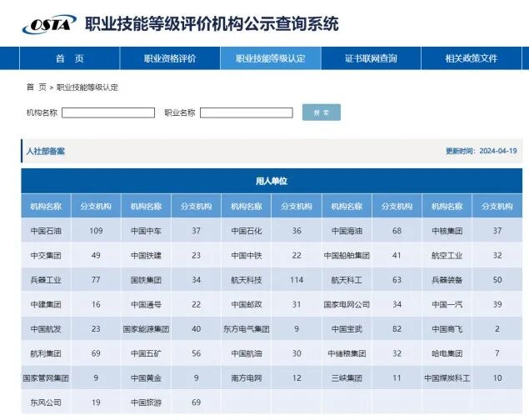Click the 首页 breadcrumb link
Screen dimensions: 529x420
[37, 87]
